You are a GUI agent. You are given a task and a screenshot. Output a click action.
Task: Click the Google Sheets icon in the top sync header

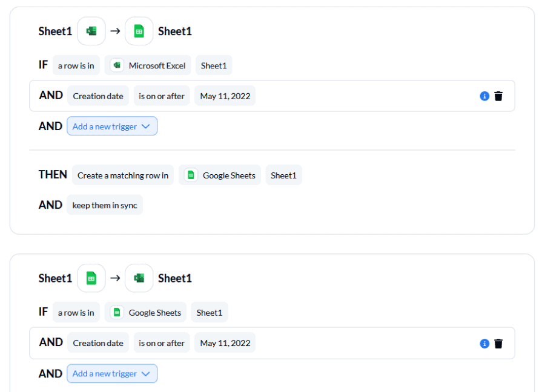[x=139, y=31]
